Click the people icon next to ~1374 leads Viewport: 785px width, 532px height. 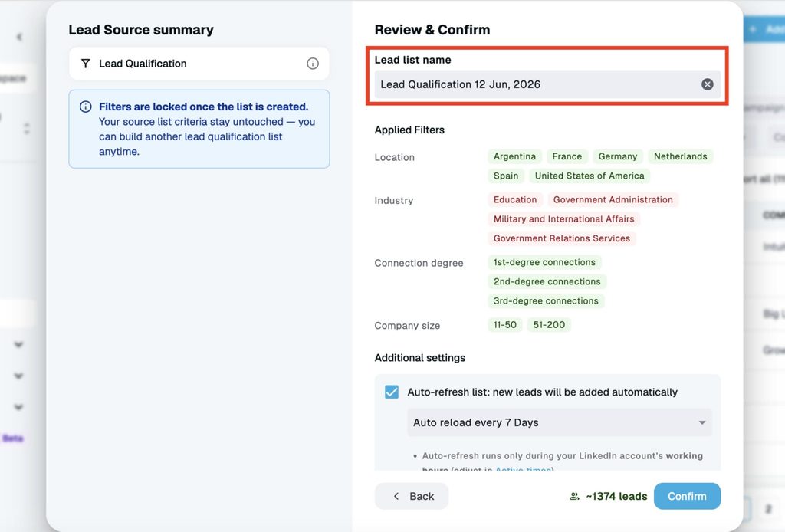tap(574, 496)
